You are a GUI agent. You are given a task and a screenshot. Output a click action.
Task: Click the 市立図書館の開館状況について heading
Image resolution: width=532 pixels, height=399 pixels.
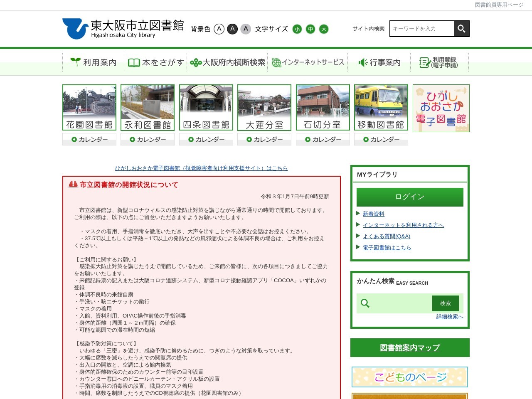(x=129, y=185)
